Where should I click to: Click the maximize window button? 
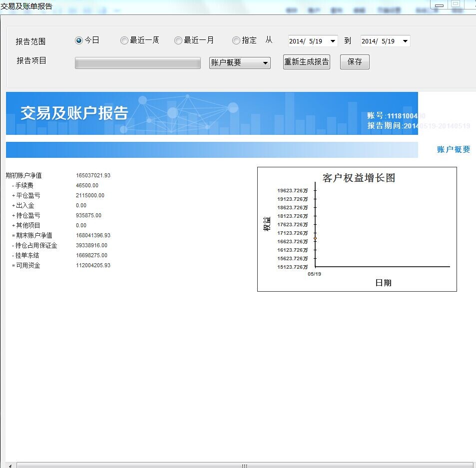pos(456,4)
